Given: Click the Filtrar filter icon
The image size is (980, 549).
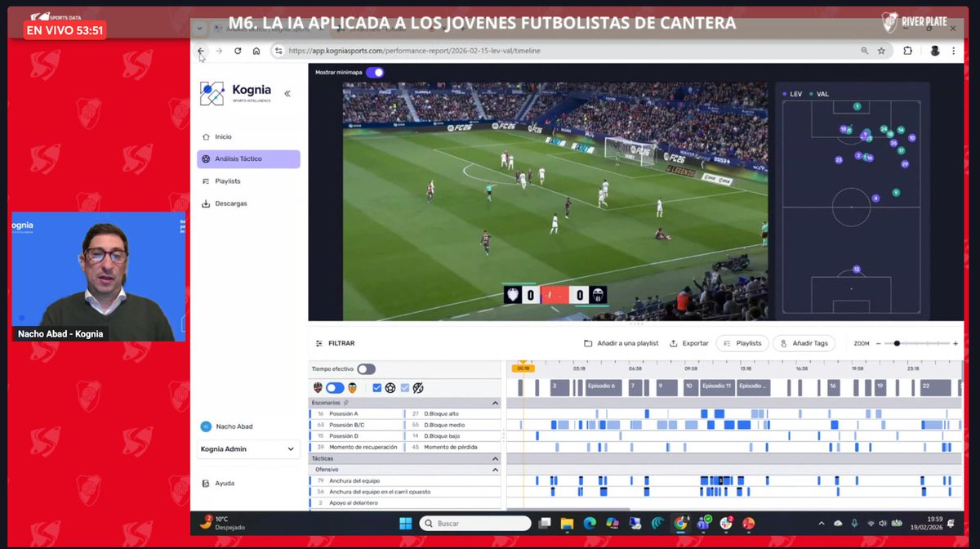Looking at the screenshot, I should pos(320,343).
